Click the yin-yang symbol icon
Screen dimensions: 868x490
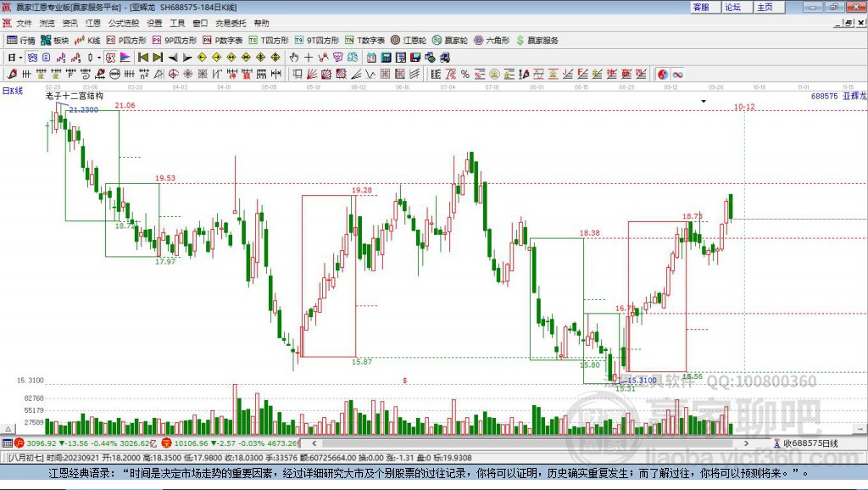(x=663, y=75)
